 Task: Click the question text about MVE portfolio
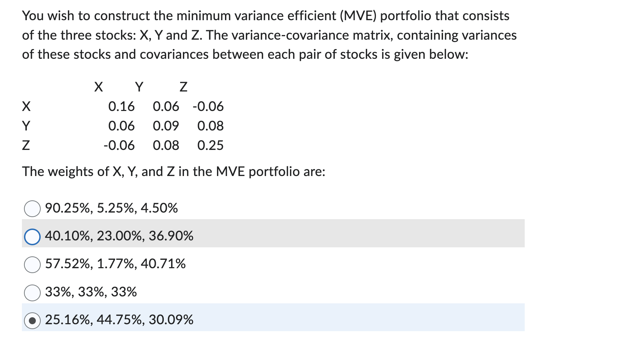click(x=268, y=35)
